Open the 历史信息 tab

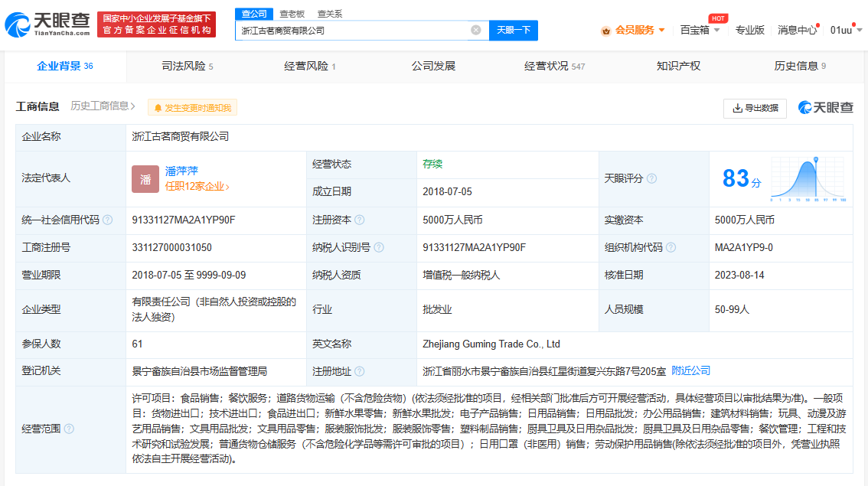800,67
